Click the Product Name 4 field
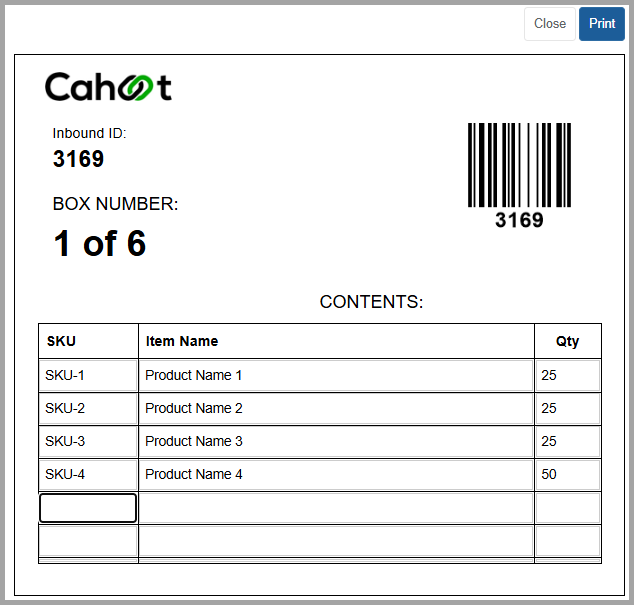 pyautogui.click(x=336, y=474)
